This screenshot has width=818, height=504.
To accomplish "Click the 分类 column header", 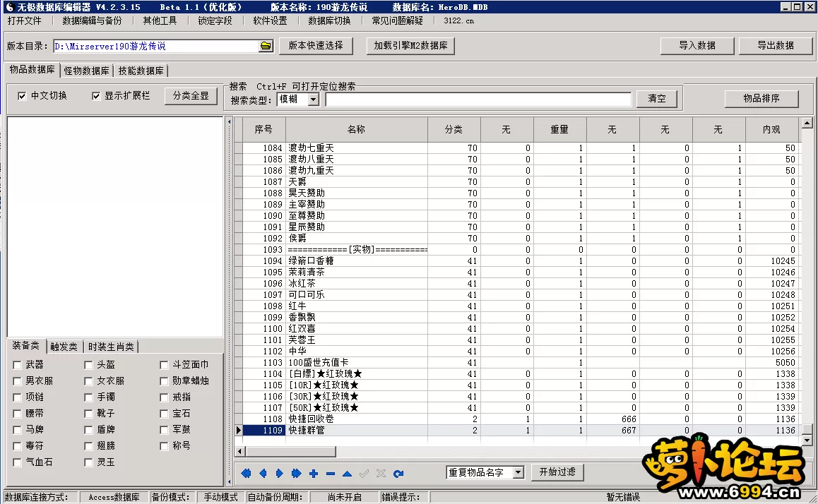I will (x=454, y=129).
